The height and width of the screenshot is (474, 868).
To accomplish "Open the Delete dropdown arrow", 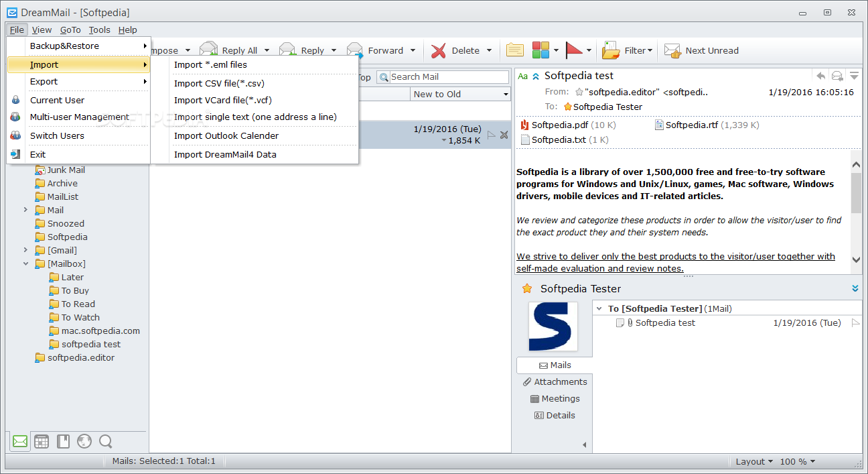I will (489, 50).
